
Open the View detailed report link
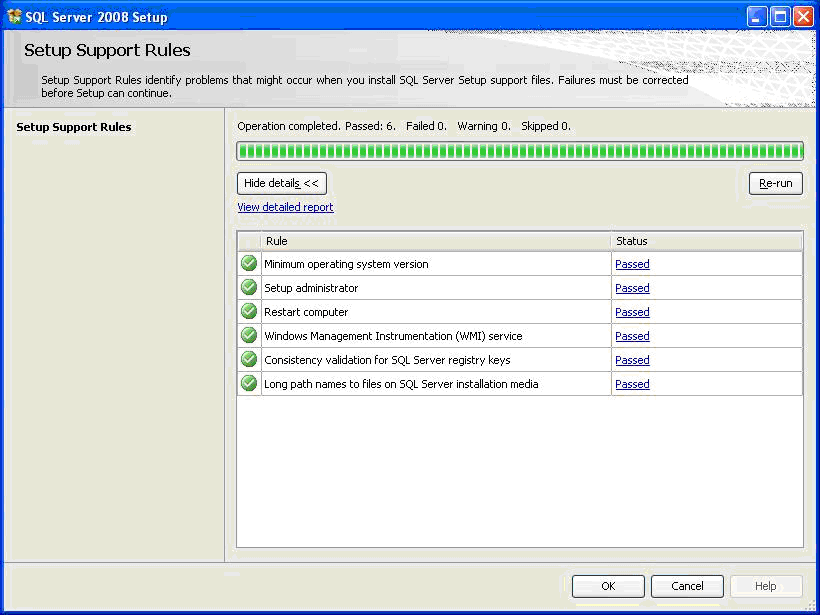point(285,207)
